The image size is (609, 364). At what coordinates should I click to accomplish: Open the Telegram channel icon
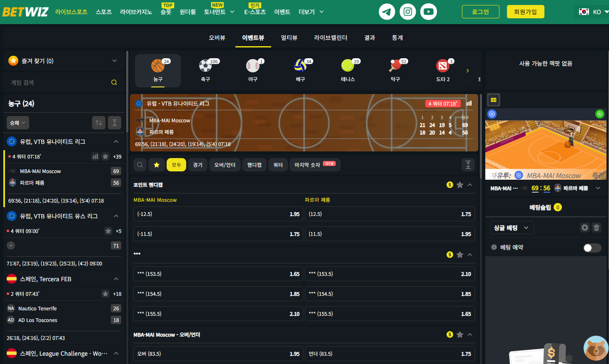point(387,12)
